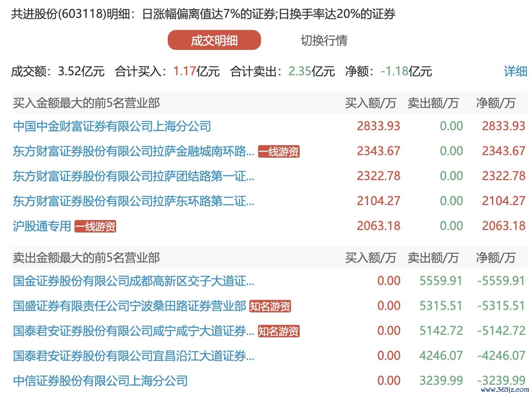Click net amount -4246.07 in 宜昌沿江大道 row
This screenshot has height=396, width=532.
coord(501,356)
